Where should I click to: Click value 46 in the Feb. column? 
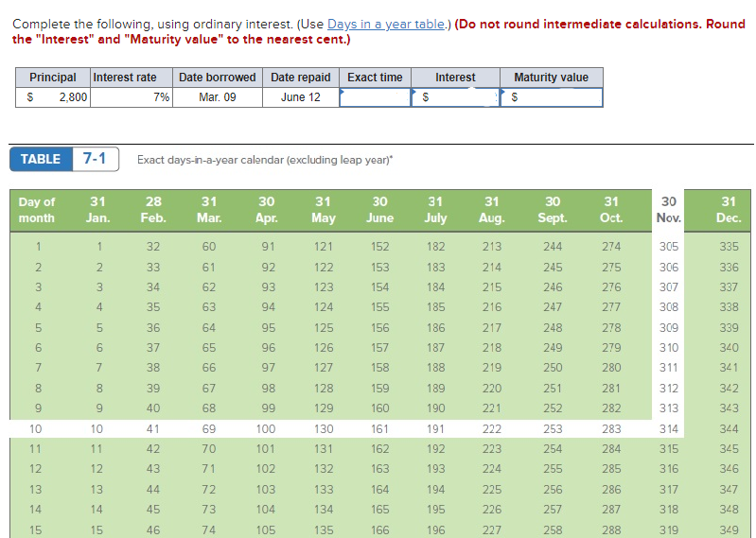pyautogui.click(x=153, y=530)
